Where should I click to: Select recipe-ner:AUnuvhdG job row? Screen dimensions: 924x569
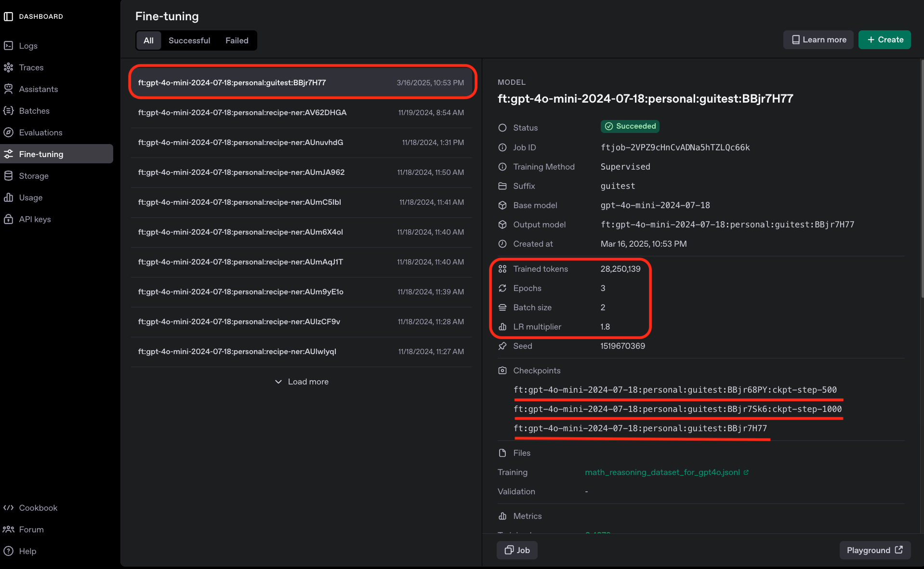[302, 143]
